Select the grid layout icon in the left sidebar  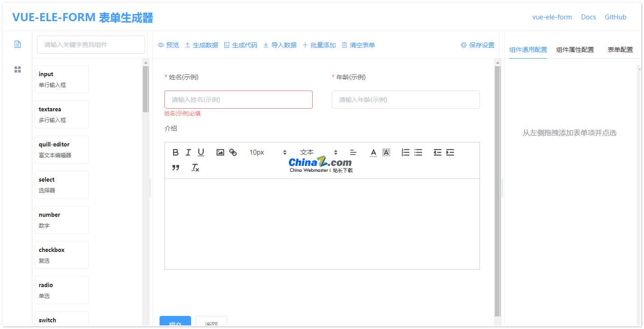(x=18, y=69)
